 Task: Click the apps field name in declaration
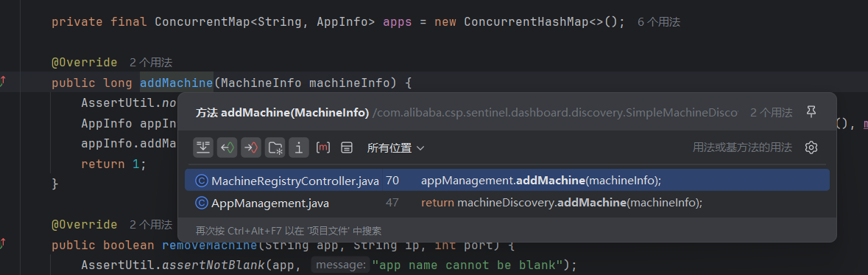(x=398, y=22)
